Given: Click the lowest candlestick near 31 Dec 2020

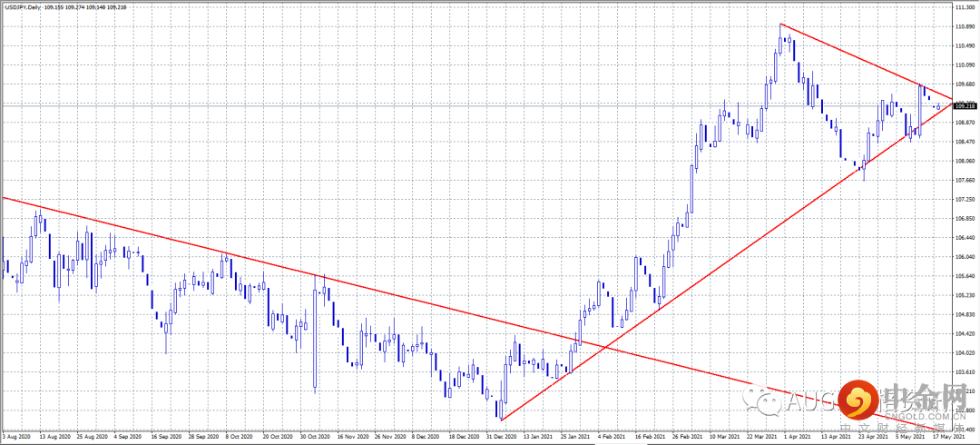Looking at the screenshot, I should pos(500,410).
